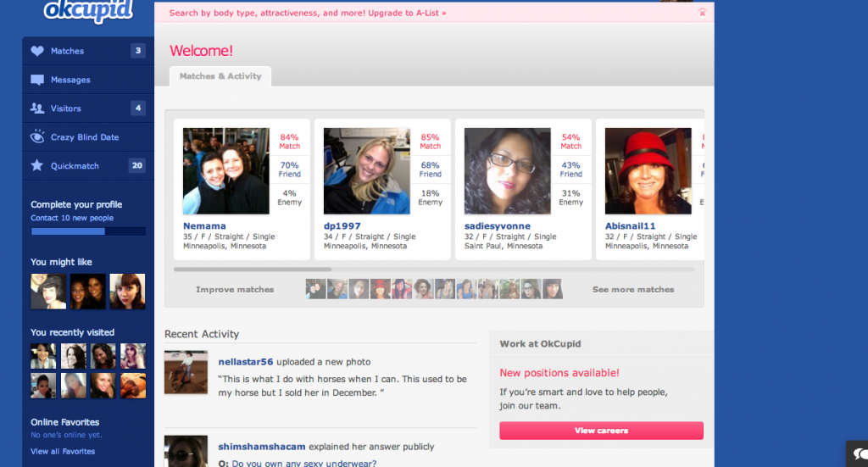Screen dimensions: 868x467
Task: Click the View careers button
Action: coord(601,431)
